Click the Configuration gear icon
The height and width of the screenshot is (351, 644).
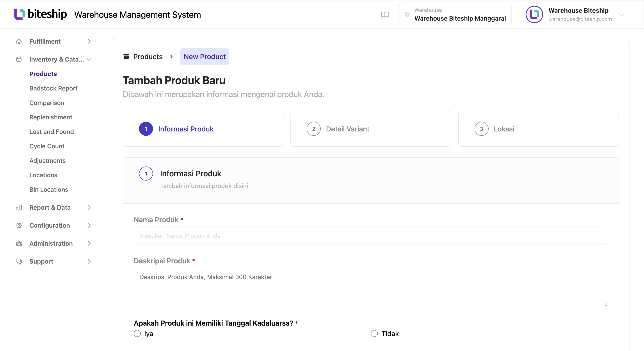coord(19,226)
